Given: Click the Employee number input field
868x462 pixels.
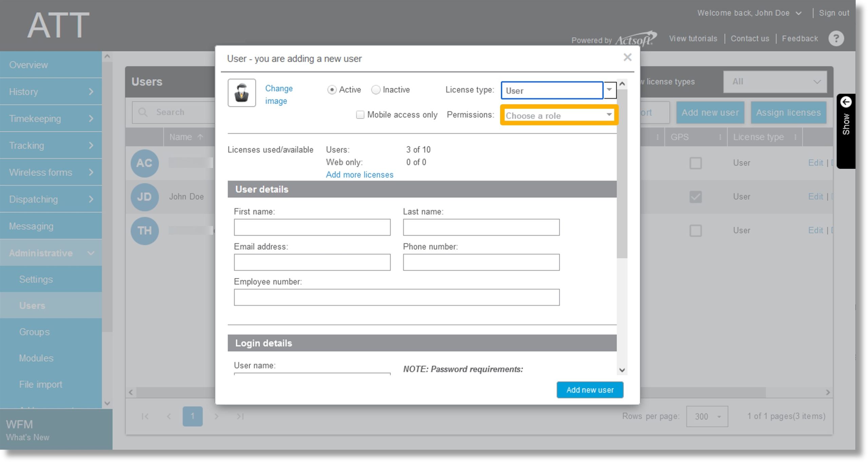Looking at the screenshot, I should tap(397, 297).
